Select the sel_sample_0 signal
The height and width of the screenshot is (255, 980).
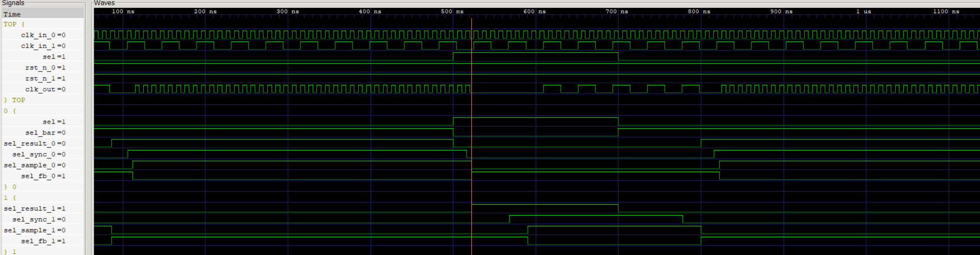pyautogui.click(x=35, y=165)
